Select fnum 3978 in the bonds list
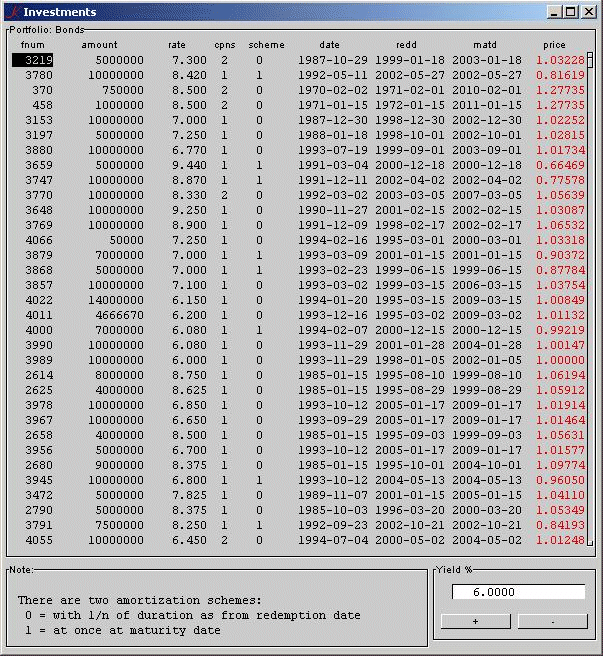 coord(39,405)
